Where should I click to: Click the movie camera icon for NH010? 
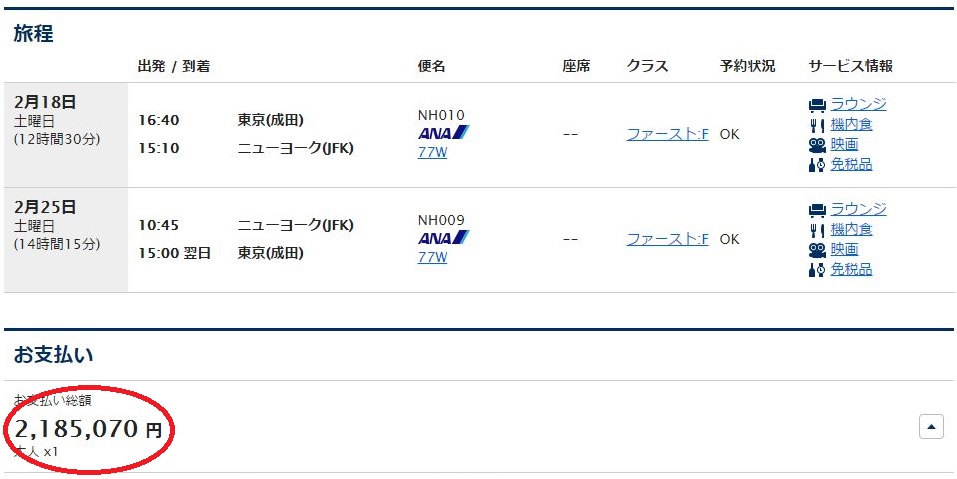coord(817,145)
